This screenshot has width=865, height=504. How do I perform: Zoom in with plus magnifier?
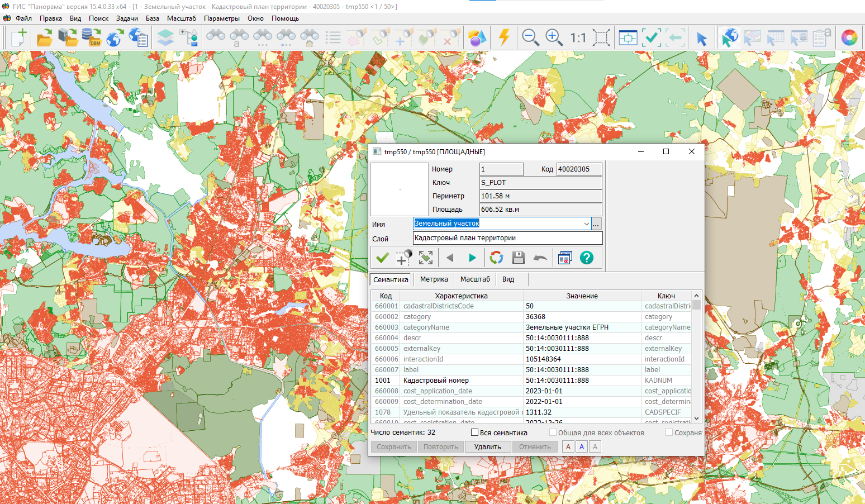[x=554, y=38]
